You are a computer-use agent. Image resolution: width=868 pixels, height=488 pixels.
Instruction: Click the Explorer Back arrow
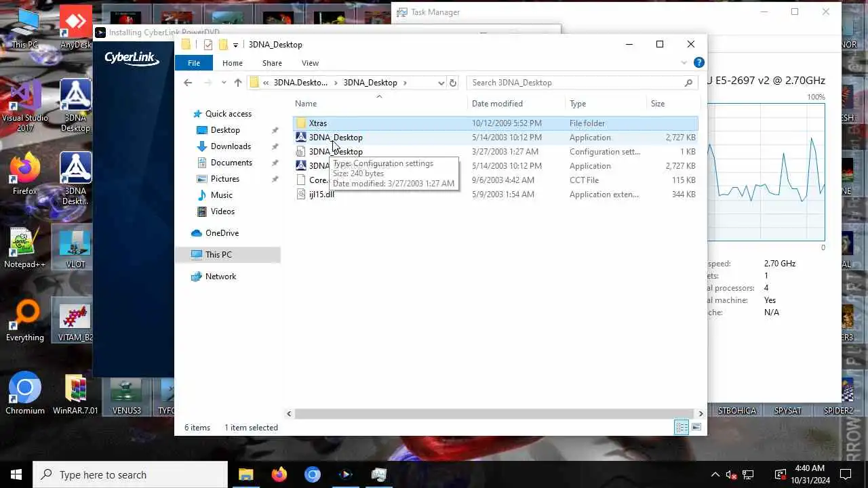[188, 83]
